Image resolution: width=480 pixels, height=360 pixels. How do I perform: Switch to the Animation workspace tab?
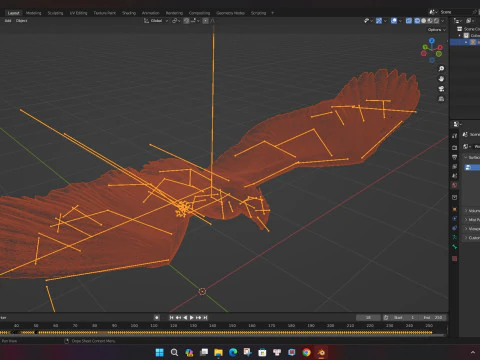pyautogui.click(x=151, y=13)
